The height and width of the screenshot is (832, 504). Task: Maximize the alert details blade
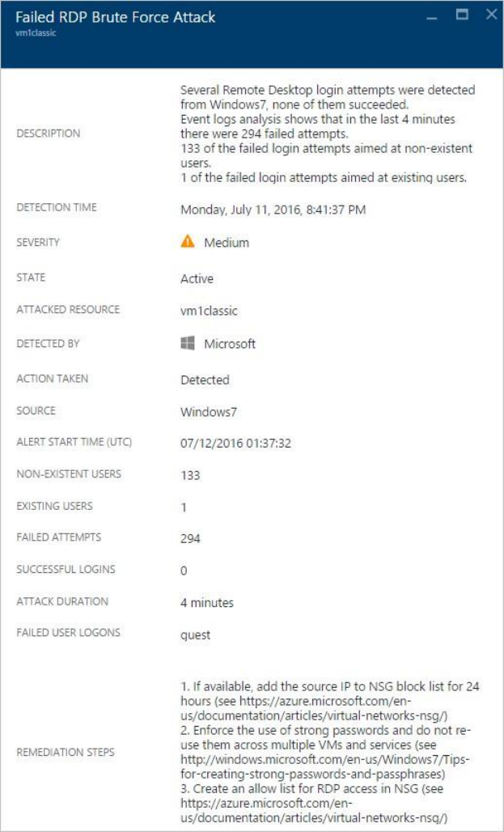pos(463,14)
